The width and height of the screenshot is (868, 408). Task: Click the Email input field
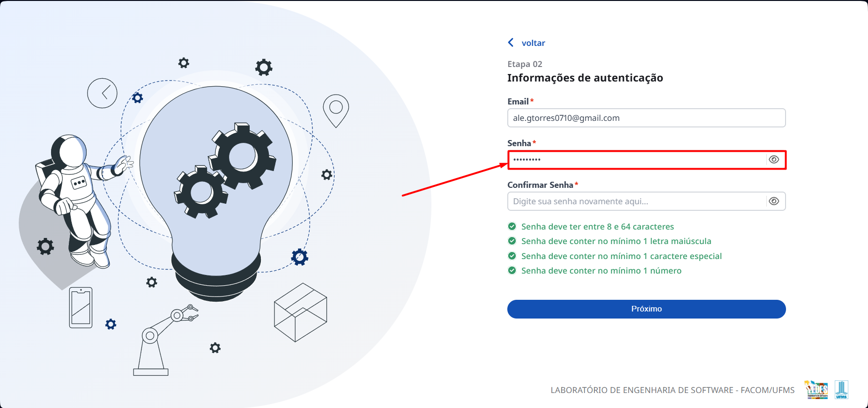pos(646,118)
